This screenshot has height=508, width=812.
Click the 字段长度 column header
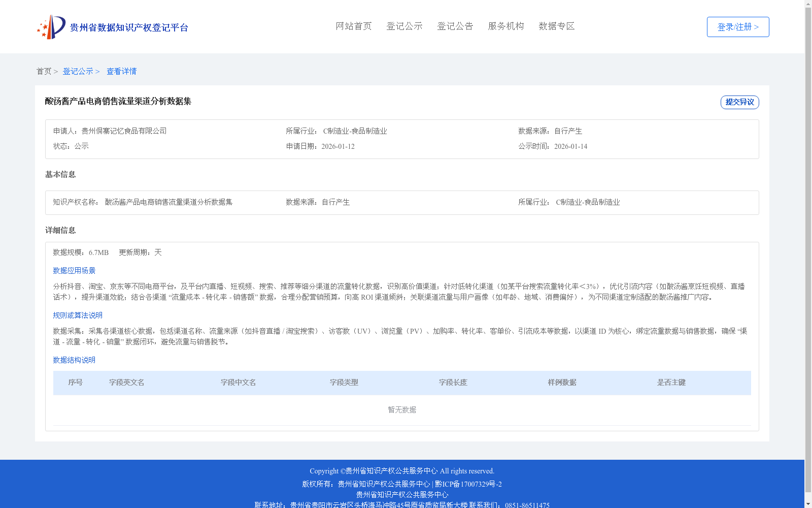pyautogui.click(x=453, y=383)
